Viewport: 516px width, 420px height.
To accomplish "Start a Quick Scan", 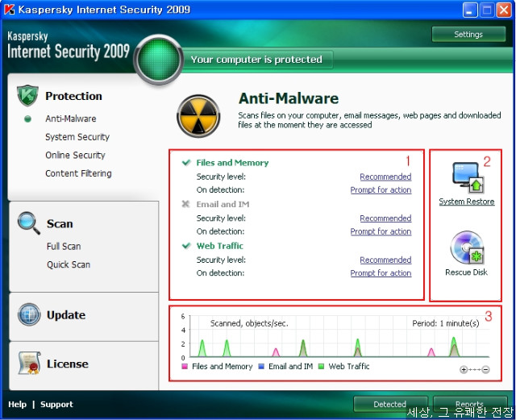I will click(x=69, y=264).
